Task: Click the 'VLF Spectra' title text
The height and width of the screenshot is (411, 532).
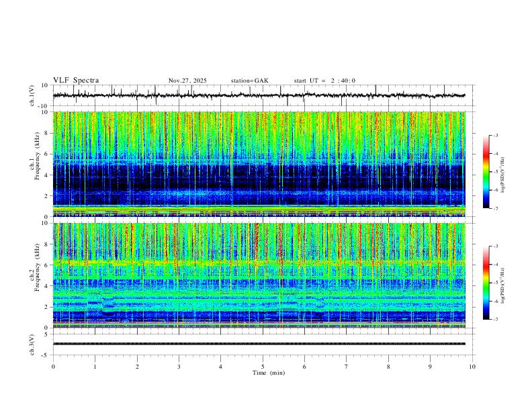Action: (x=76, y=81)
